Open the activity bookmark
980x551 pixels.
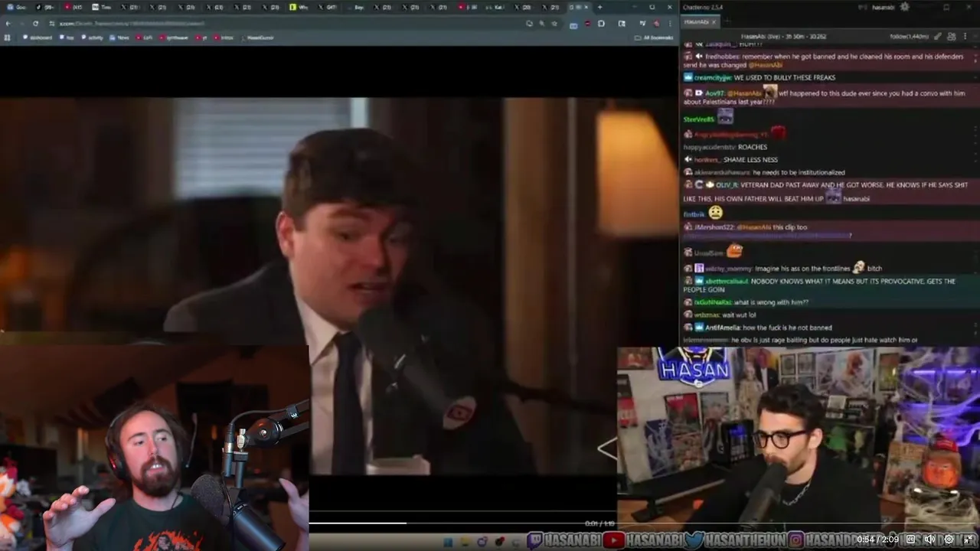pos(93,37)
